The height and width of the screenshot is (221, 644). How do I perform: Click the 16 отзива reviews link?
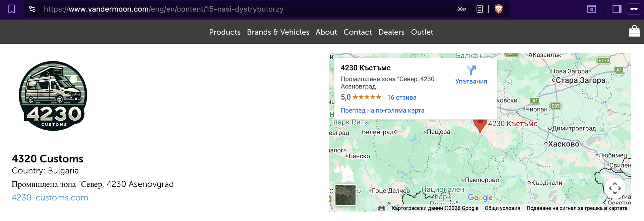(x=401, y=97)
